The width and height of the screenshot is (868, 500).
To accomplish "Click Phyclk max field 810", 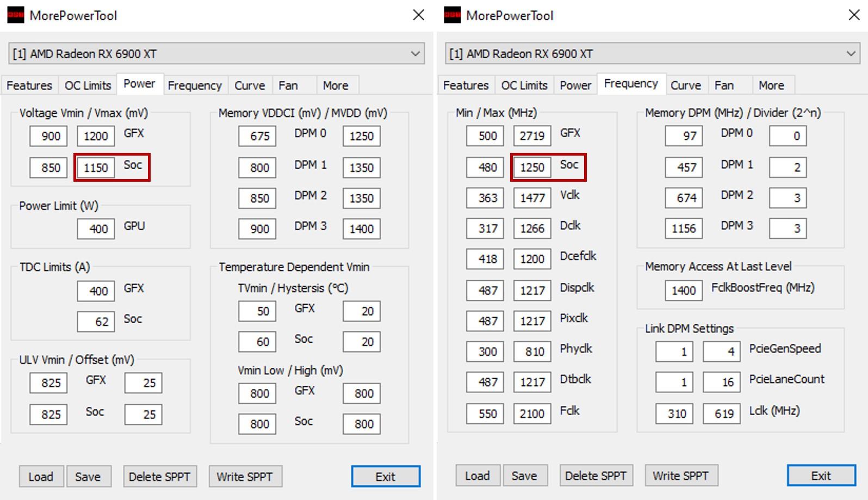I will point(532,352).
